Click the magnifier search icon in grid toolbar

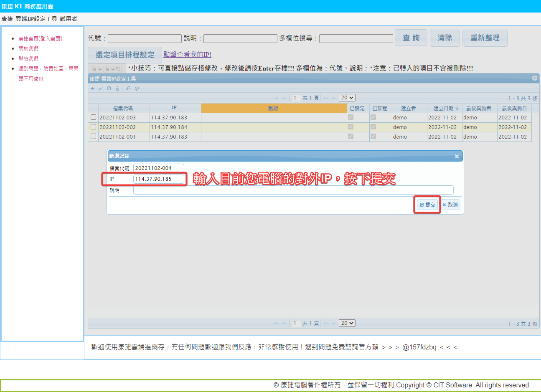(128, 89)
